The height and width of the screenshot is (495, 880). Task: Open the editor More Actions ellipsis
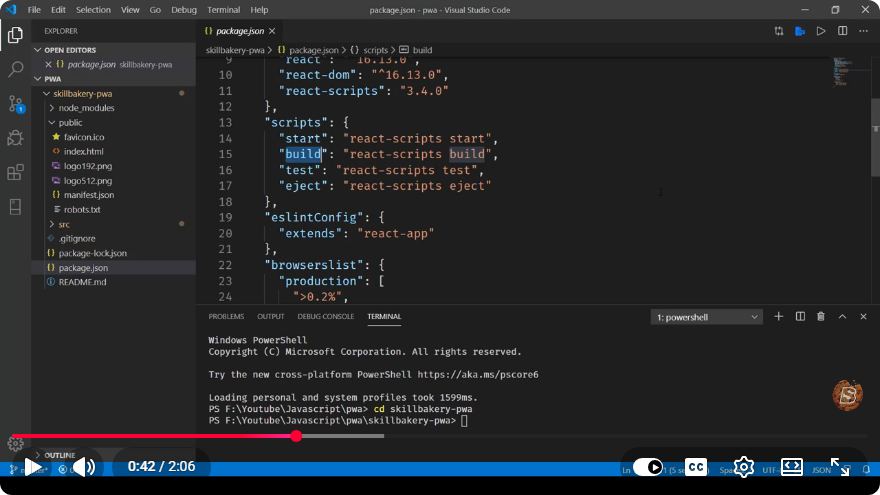(x=864, y=31)
